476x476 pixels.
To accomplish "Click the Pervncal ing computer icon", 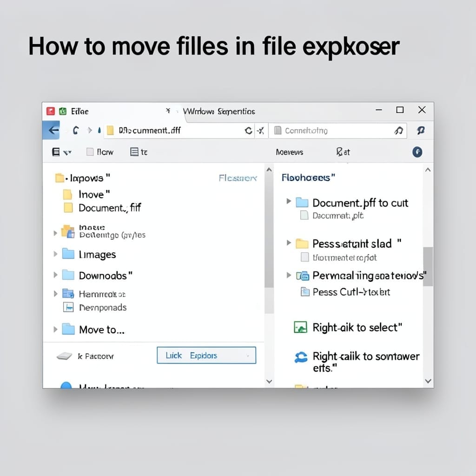I will coord(303,276).
